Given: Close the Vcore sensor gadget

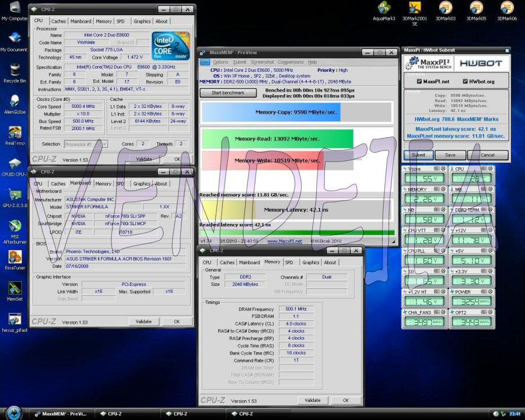Looking at the screenshot, I should tap(443, 169).
